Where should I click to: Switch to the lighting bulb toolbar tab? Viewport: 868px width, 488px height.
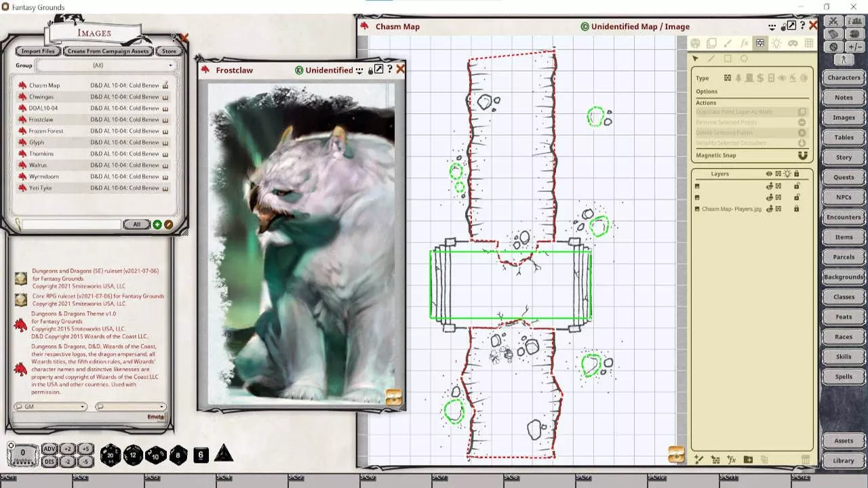pos(776,43)
